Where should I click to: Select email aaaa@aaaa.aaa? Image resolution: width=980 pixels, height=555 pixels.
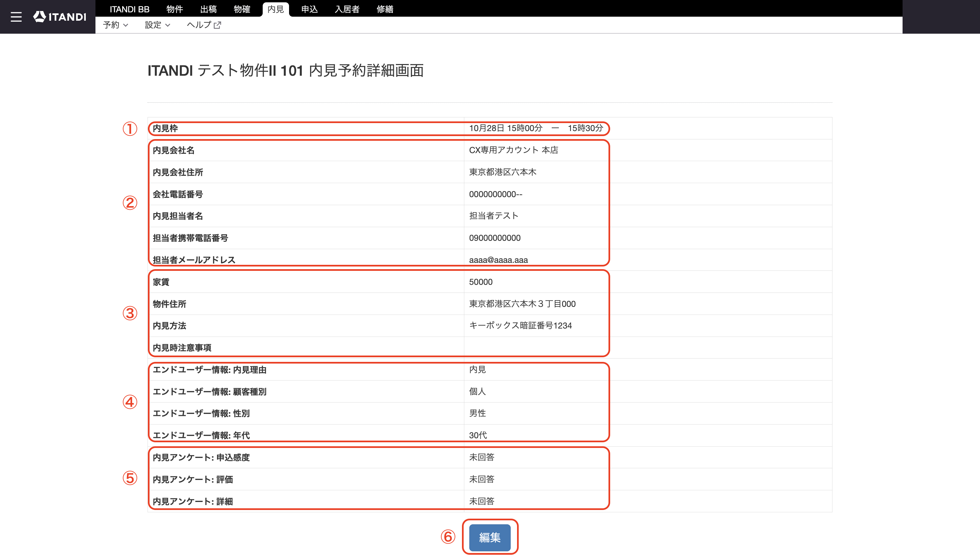click(498, 260)
